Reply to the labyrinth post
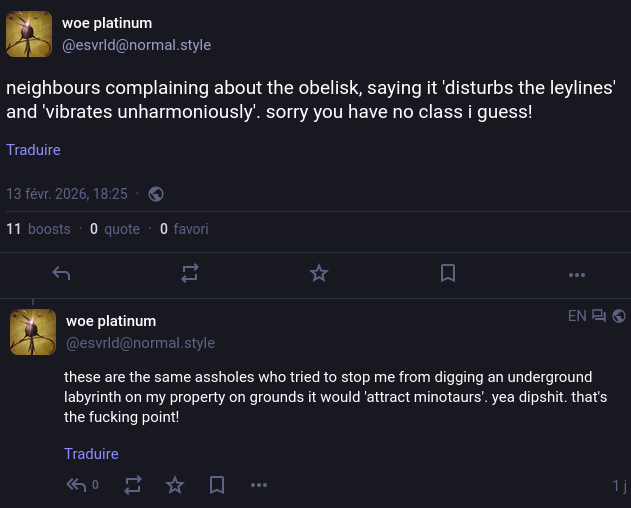The image size is (631, 508). pyautogui.click(x=77, y=485)
